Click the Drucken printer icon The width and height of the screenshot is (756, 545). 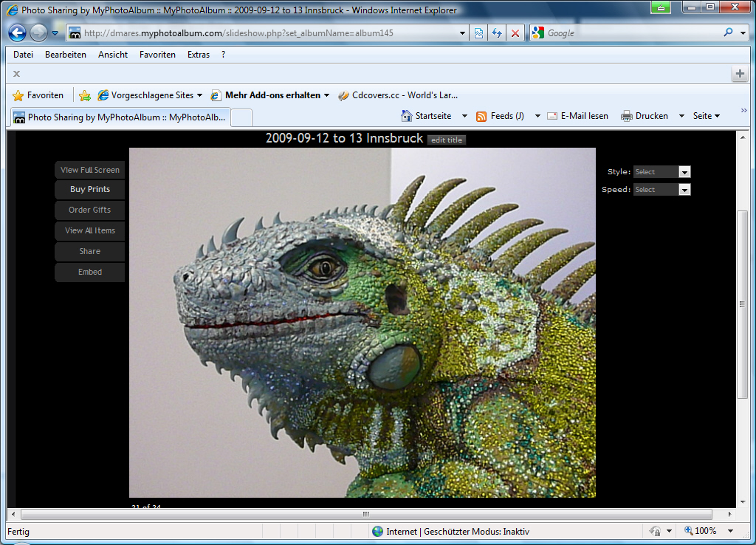tap(627, 116)
